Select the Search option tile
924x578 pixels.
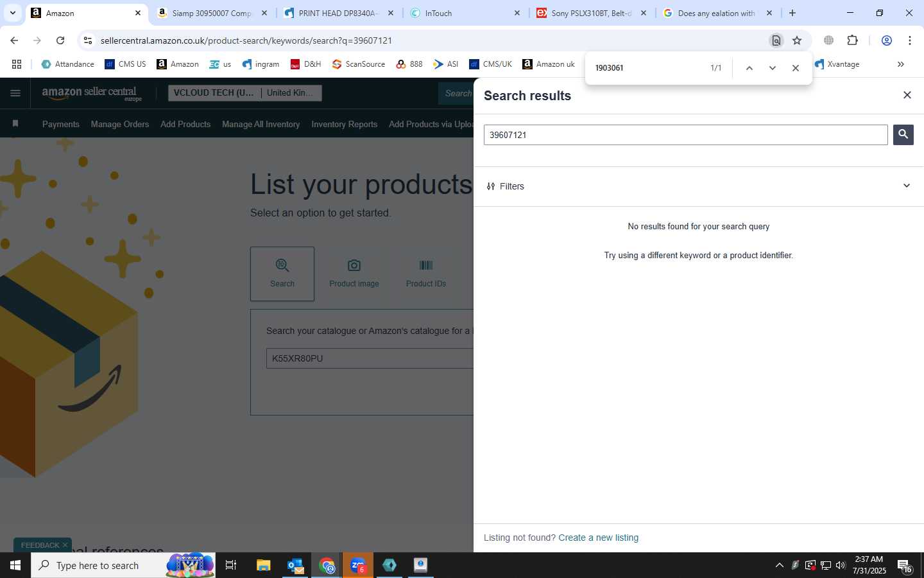(x=282, y=274)
